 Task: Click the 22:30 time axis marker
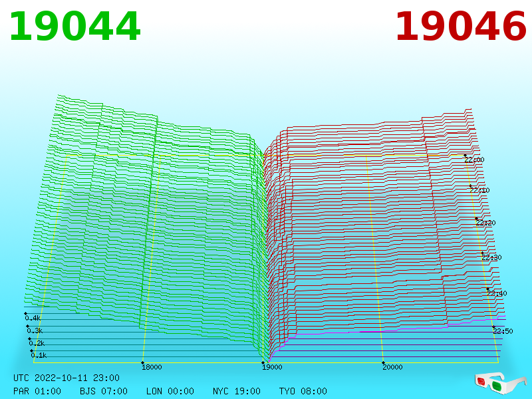pos(491,257)
